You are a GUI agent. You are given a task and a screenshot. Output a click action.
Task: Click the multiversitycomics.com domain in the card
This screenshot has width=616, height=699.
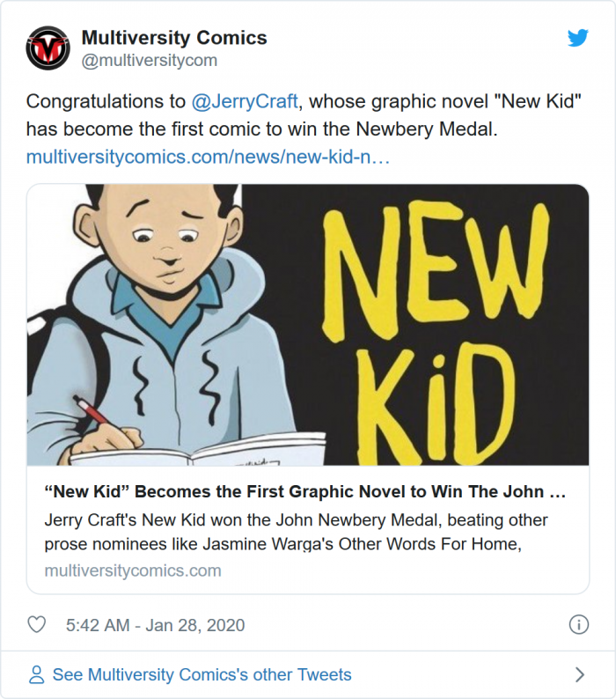tap(132, 570)
